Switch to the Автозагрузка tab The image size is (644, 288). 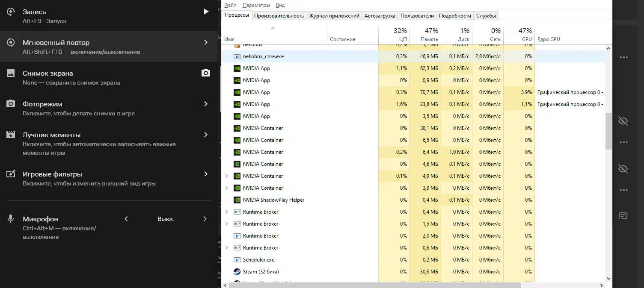pos(380,16)
